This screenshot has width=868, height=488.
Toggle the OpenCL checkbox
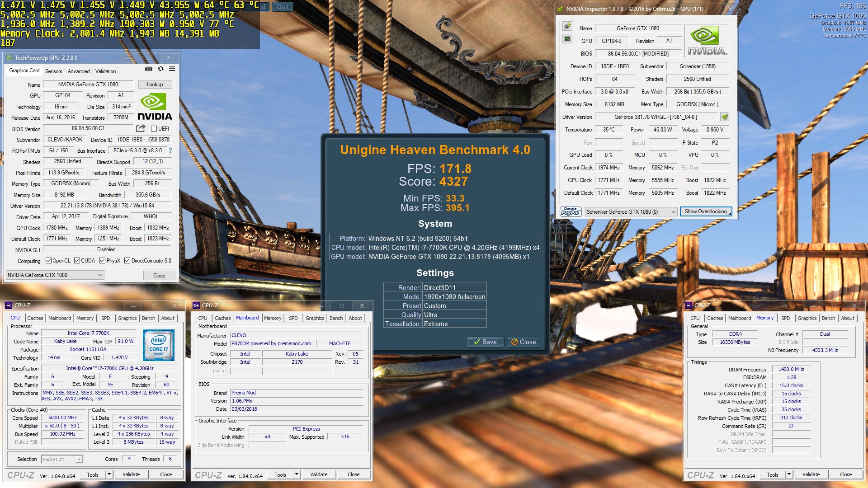(x=49, y=261)
